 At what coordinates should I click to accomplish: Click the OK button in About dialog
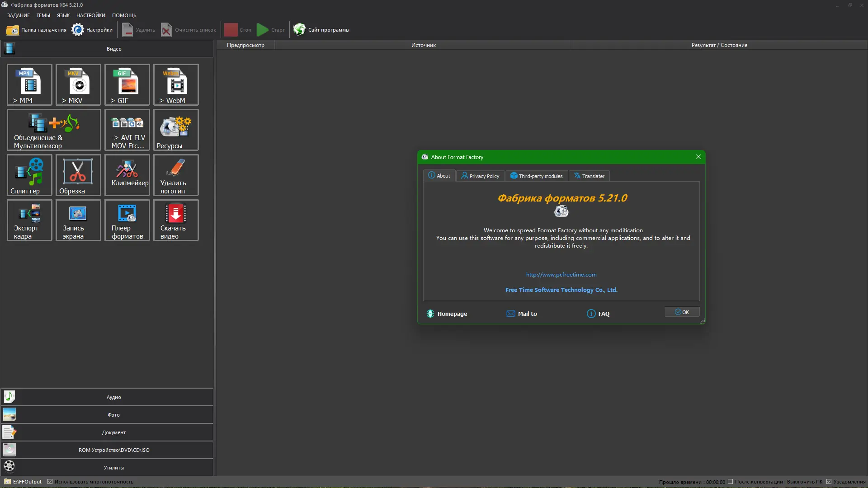(x=682, y=312)
